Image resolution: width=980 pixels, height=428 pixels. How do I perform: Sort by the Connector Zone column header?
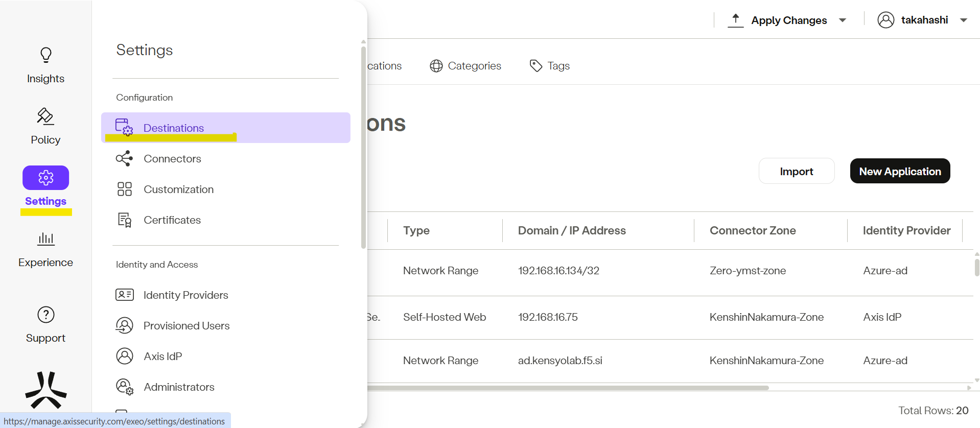752,230
